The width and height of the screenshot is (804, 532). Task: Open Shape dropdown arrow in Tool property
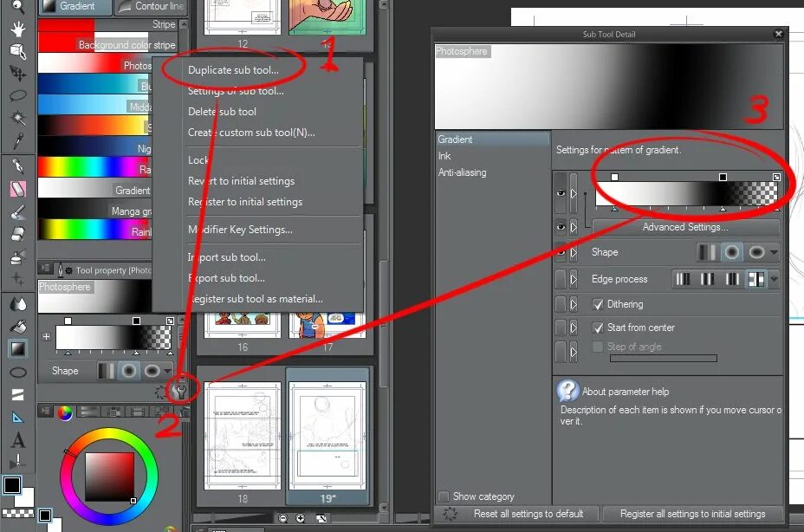point(168,370)
